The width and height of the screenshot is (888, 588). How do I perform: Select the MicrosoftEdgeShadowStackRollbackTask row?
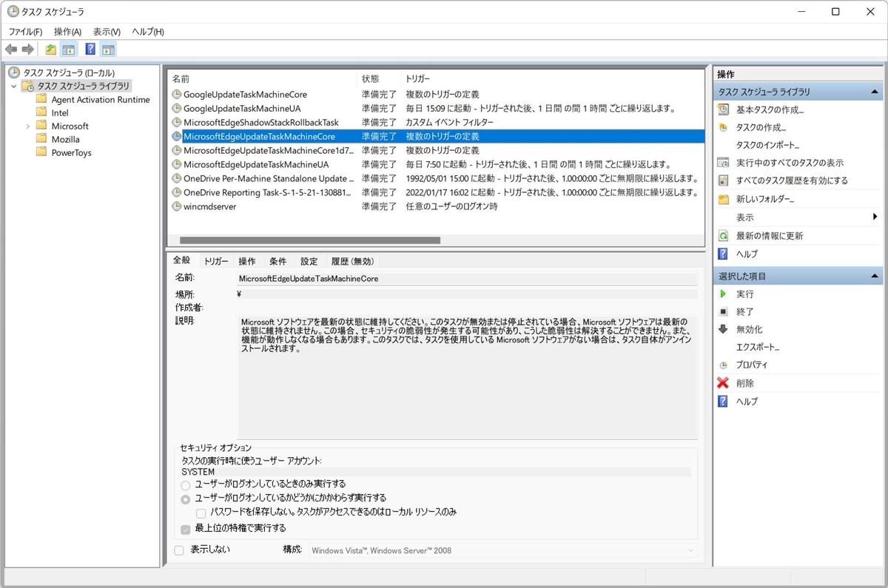pyautogui.click(x=435, y=122)
